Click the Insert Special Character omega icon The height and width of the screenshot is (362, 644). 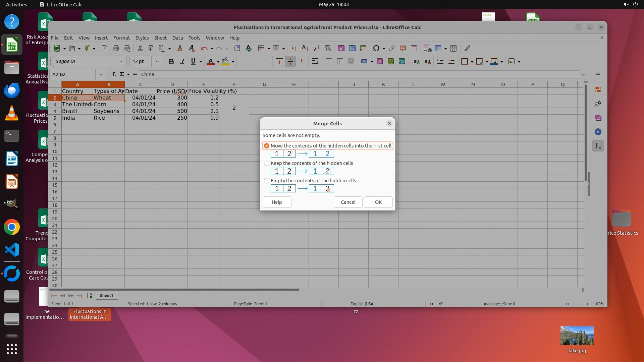(x=376, y=48)
